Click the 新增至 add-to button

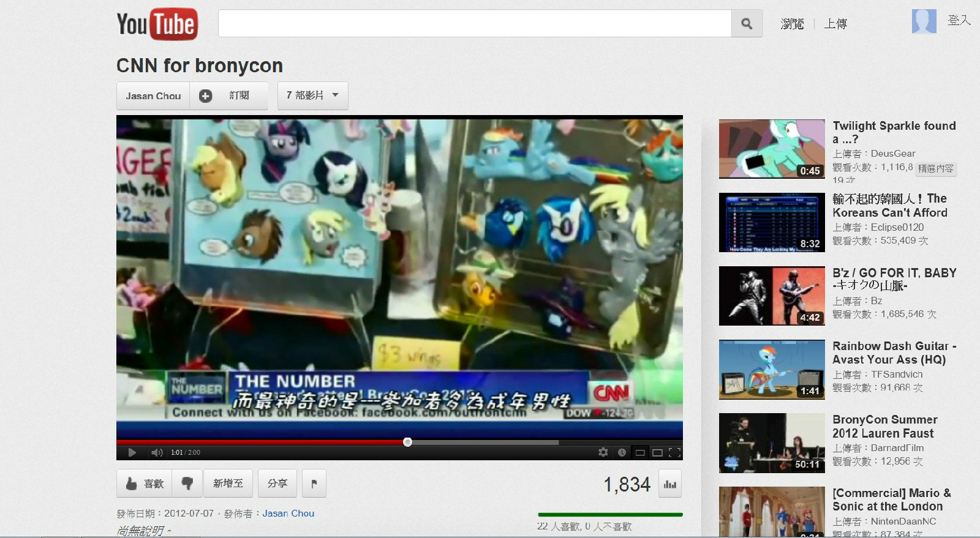click(228, 484)
